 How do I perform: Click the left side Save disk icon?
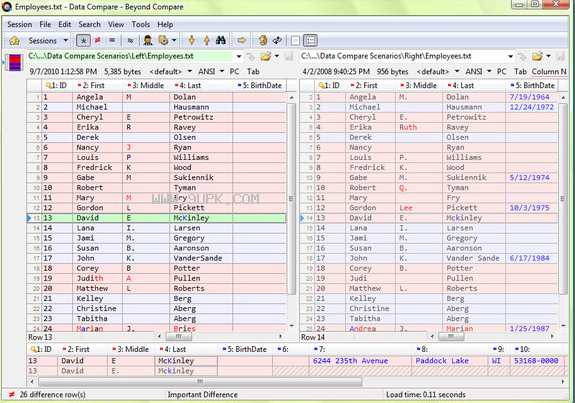pyautogui.click(x=289, y=56)
